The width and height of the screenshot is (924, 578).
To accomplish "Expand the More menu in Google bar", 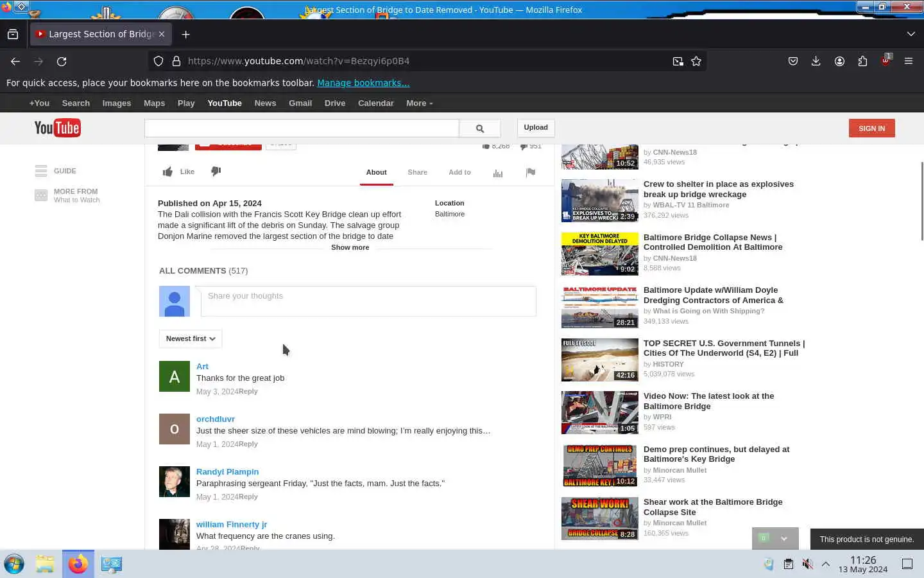I will 420,103.
